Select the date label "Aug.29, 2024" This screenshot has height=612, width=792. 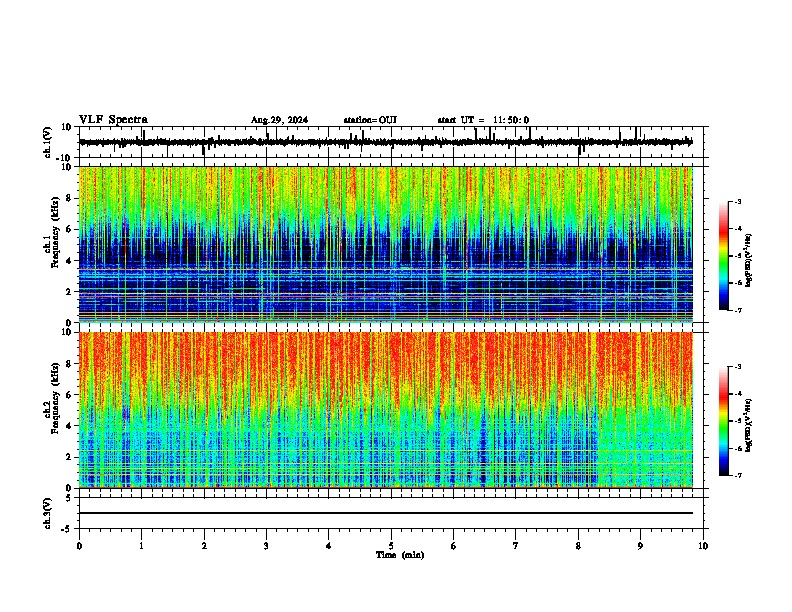tap(279, 120)
